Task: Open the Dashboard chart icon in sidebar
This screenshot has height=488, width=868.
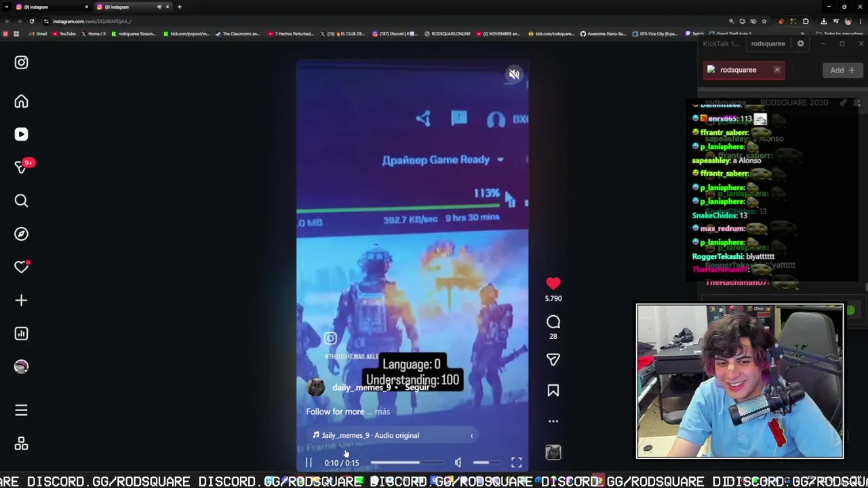Action: click(x=21, y=333)
